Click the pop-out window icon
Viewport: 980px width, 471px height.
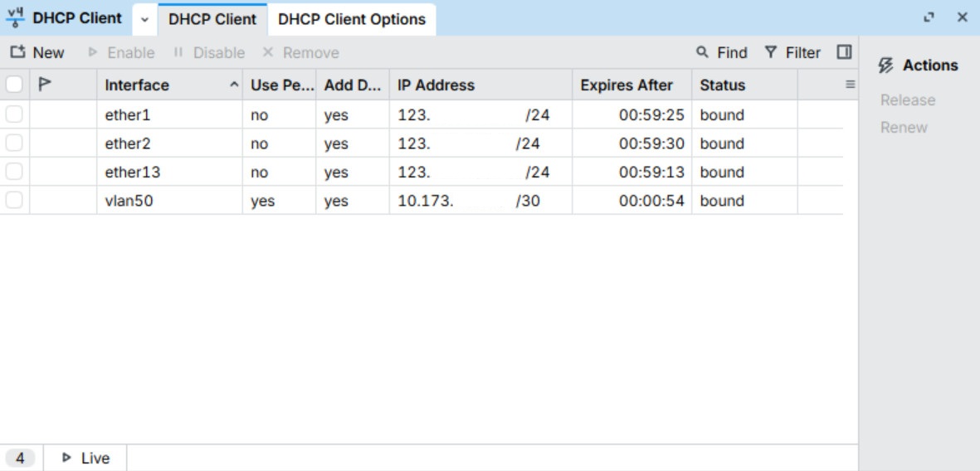click(929, 17)
